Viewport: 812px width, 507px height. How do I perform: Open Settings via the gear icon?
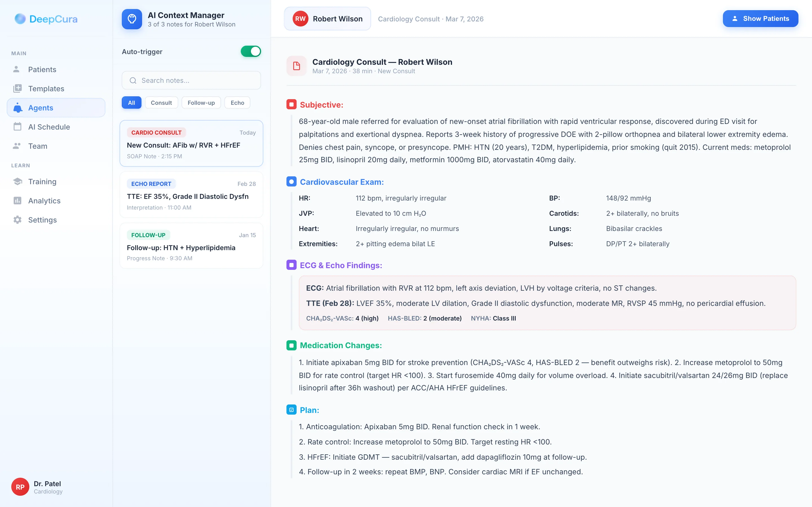[17, 220]
